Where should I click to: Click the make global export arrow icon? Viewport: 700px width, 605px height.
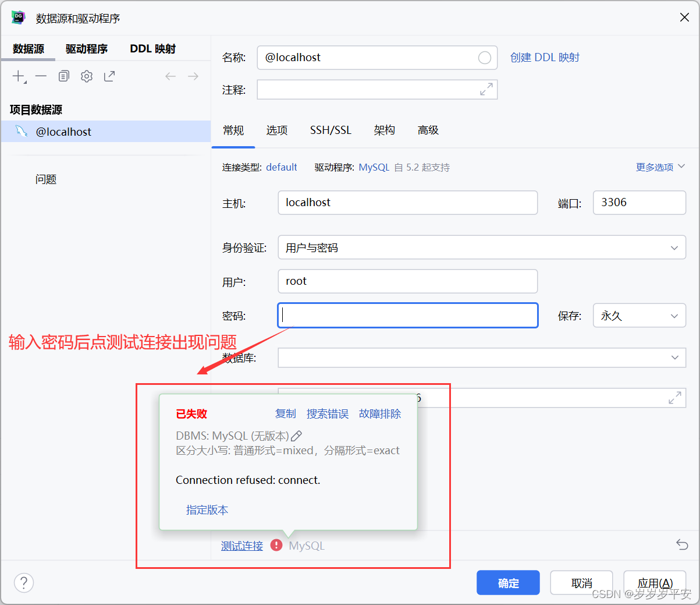[109, 76]
